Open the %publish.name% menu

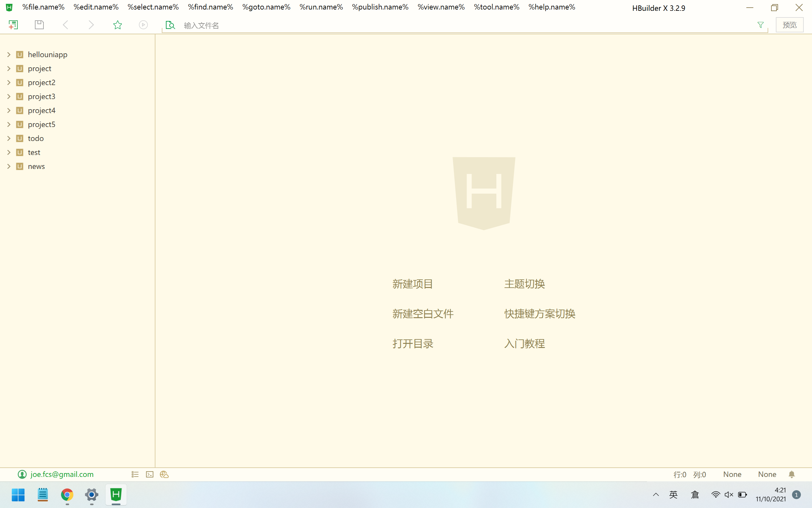[x=380, y=7]
